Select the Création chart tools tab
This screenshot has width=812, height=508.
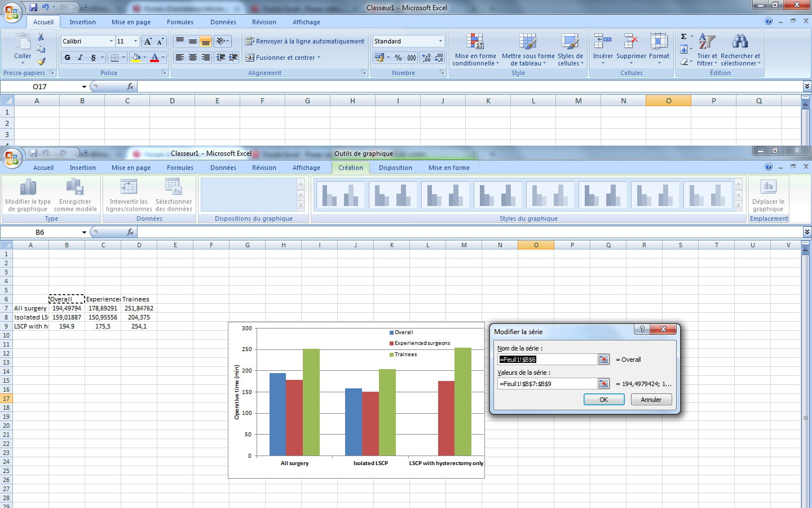click(x=351, y=168)
